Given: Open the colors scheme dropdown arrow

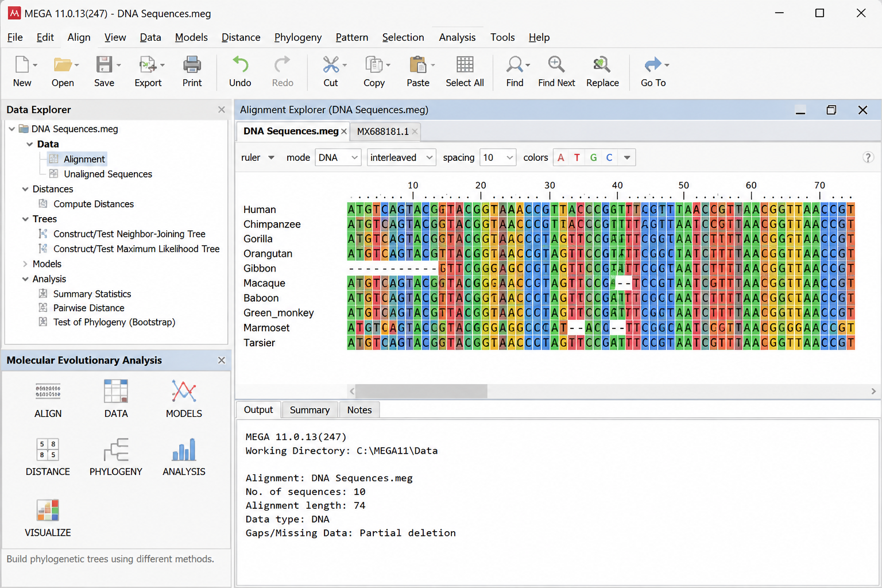Looking at the screenshot, I should point(627,157).
